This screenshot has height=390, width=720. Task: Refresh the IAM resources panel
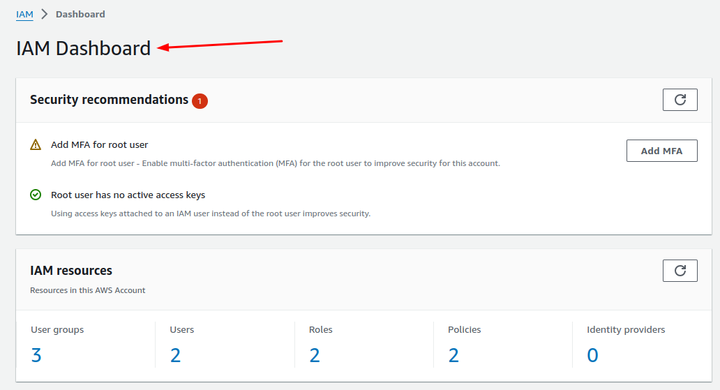pos(680,271)
